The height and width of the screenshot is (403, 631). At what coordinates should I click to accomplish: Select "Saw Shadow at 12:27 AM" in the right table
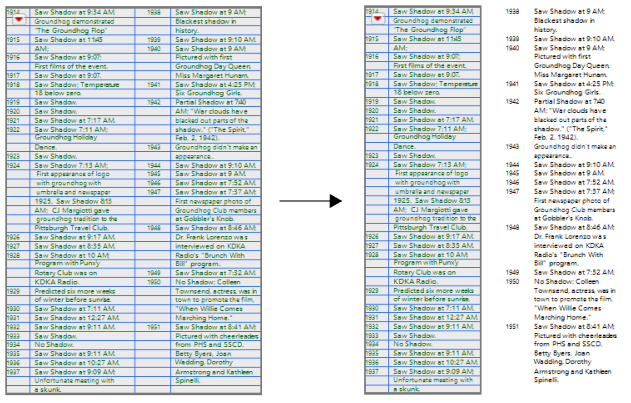435,317
